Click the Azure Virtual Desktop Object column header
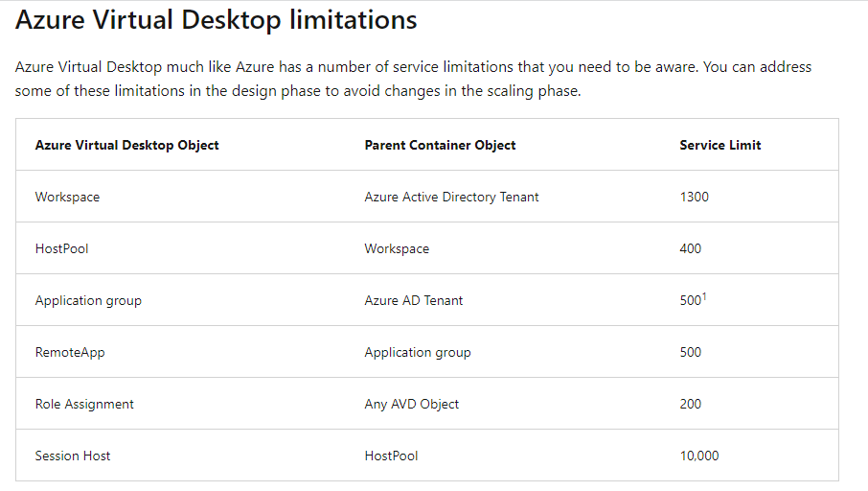The height and width of the screenshot is (491, 868). point(126,145)
